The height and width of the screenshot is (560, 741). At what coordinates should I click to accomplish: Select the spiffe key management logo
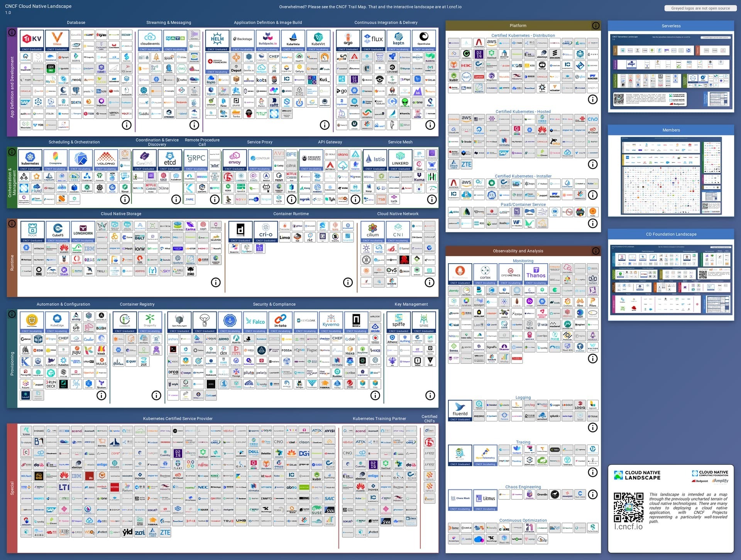click(399, 322)
